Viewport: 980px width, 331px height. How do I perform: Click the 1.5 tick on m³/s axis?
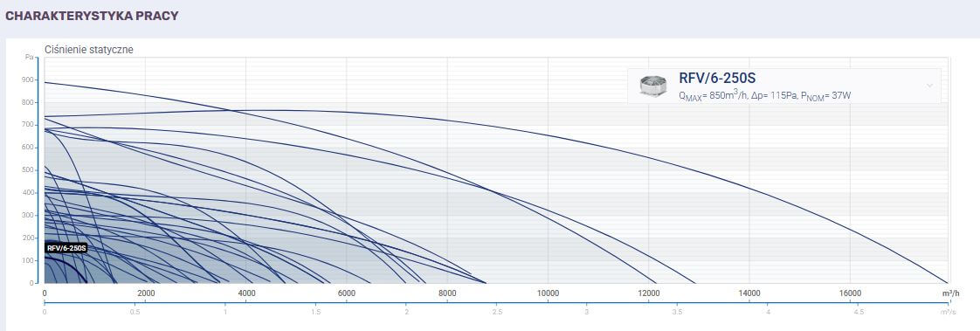coord(315,312)
